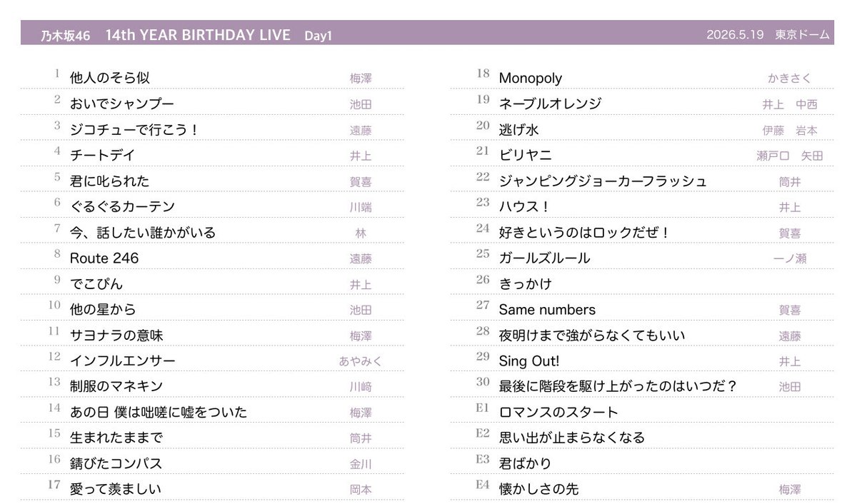
Task: Click the 乃木坂46 header label
Action: (66, 36)
